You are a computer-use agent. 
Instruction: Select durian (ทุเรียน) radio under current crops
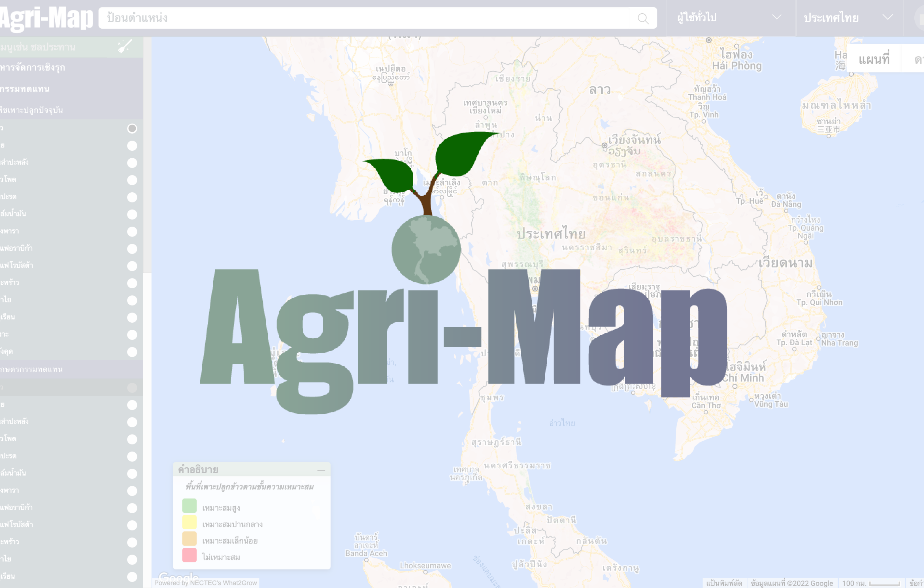(x=132, y=318)
